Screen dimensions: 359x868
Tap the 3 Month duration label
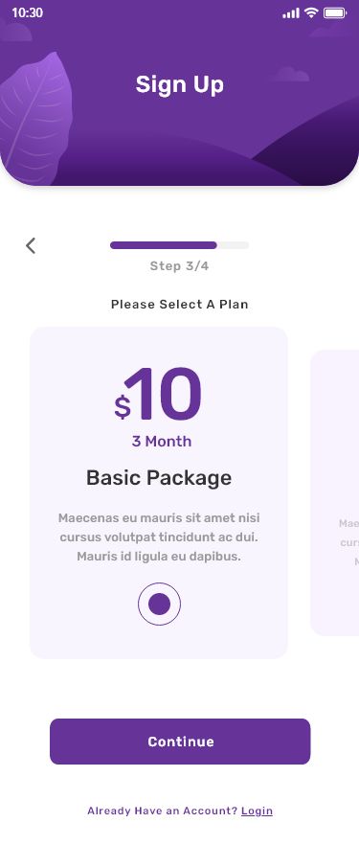coord(162,442)
